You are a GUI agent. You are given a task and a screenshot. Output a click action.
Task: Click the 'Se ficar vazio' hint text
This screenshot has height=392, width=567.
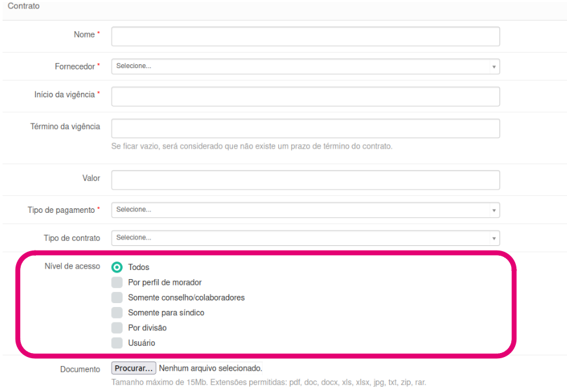click(252, 146)
